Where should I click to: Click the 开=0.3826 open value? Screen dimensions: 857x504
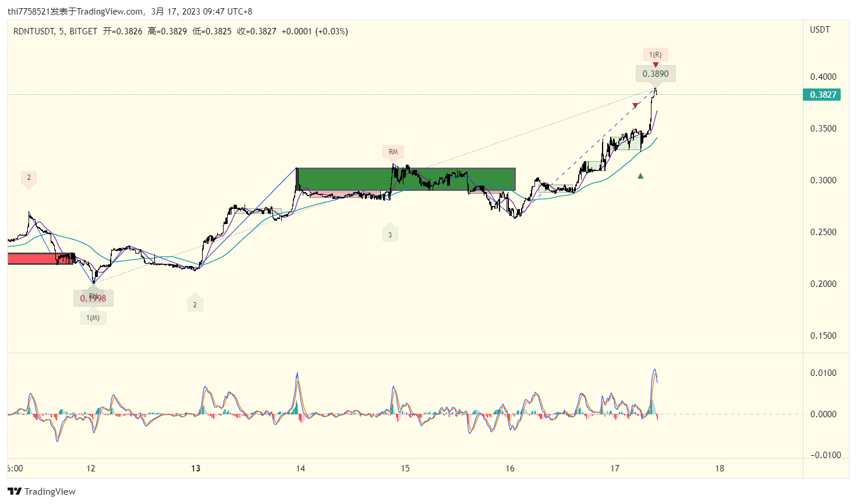pos(123,31)
